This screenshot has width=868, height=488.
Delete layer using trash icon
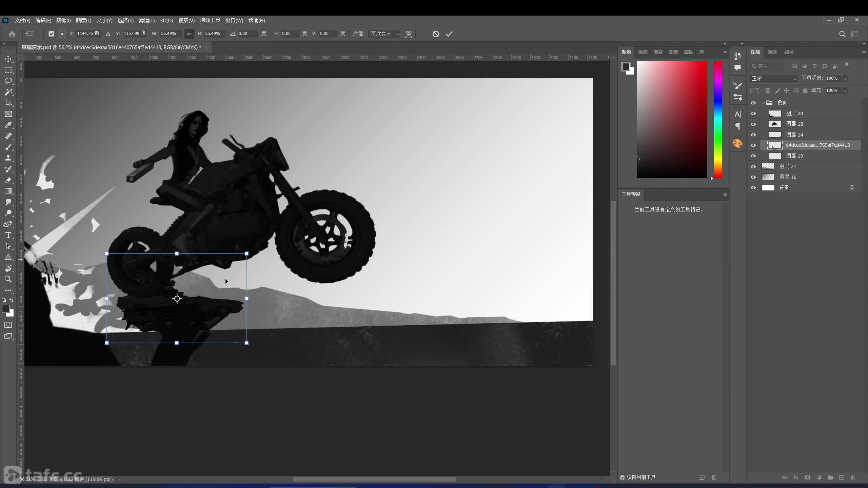point(853,477)
